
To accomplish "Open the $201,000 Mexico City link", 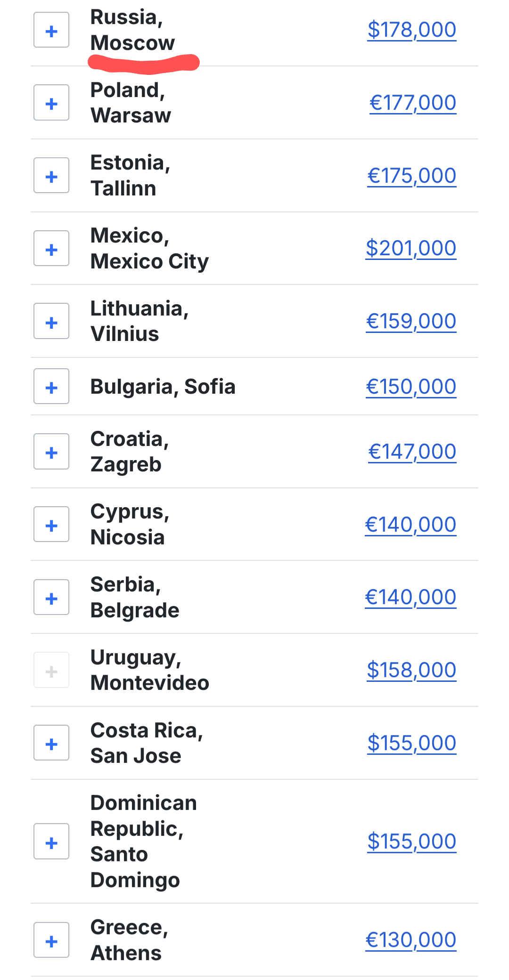I will pyautogui.click(x=410, y=248).
